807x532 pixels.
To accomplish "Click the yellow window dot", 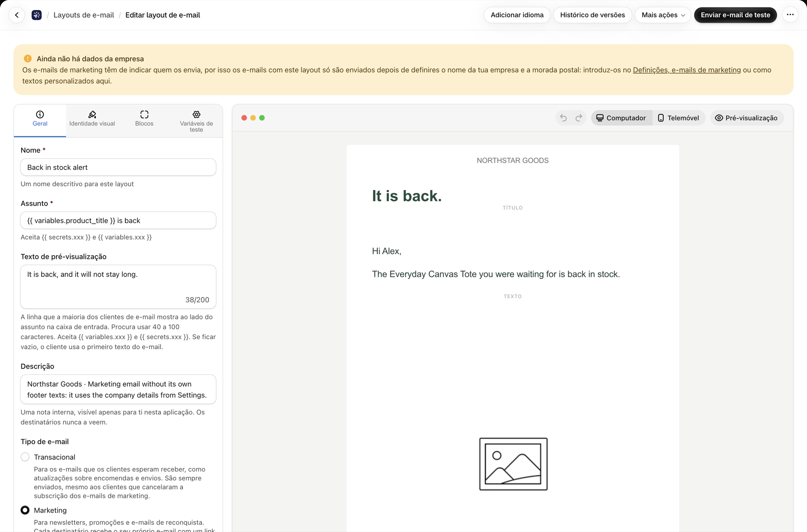I will pos(253,118).
